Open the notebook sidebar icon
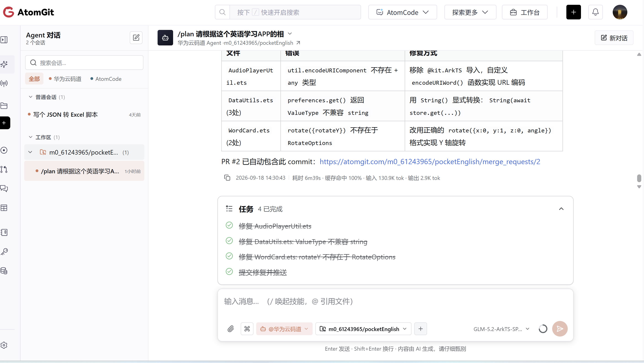Screen dimensions: 644x363 (x=4, y=232)
